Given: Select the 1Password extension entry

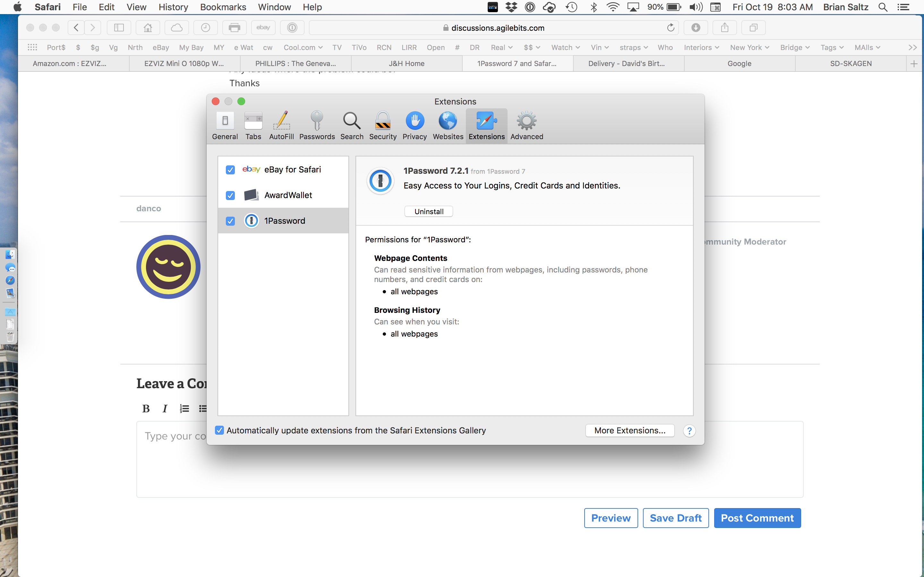Looking at the screenshot, I should (284, 221).
